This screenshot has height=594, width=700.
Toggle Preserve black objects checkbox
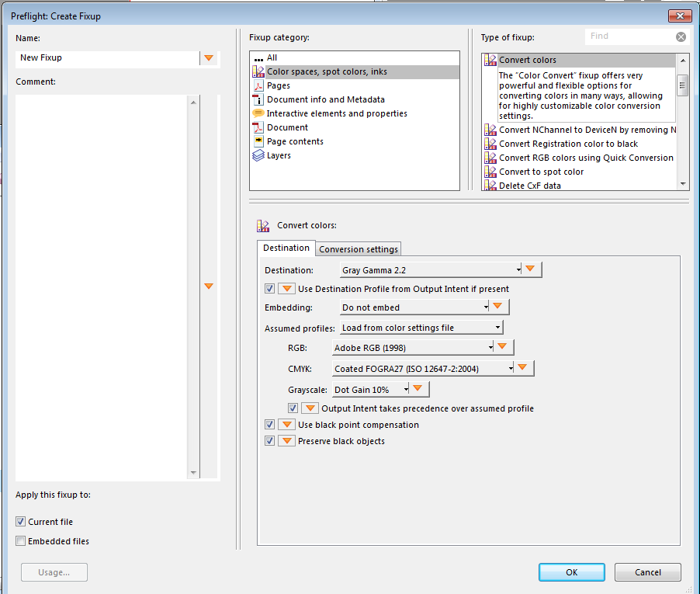click(269, 441)
